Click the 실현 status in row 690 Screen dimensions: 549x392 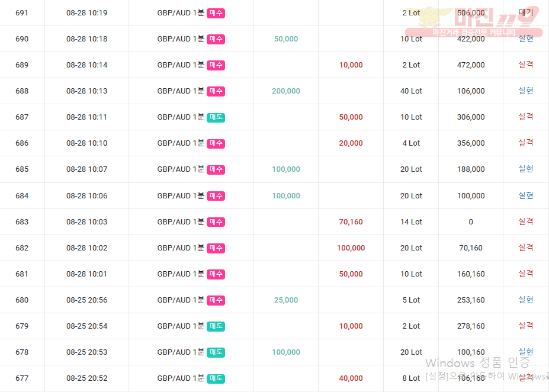[526, 38]
